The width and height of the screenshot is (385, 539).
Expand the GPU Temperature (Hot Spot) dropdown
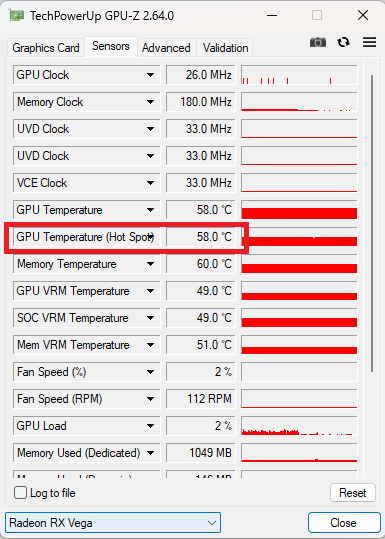151,237
